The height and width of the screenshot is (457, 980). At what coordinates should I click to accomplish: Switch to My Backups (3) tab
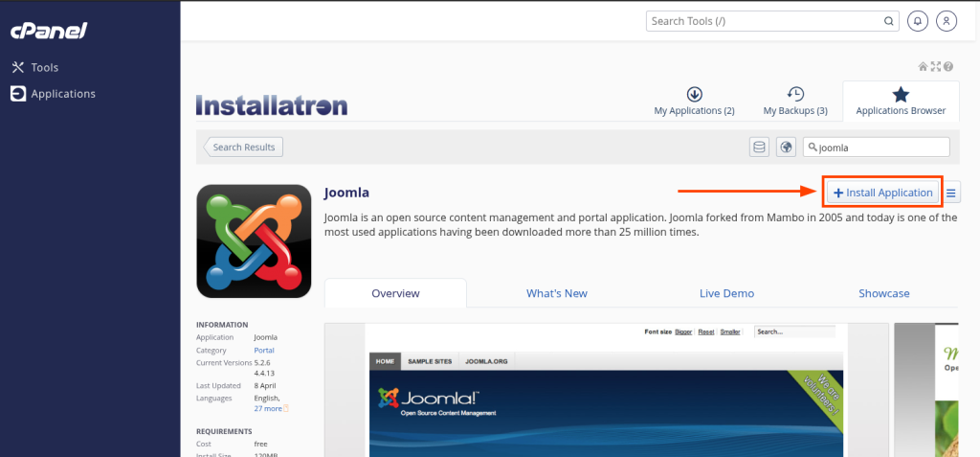click(795, 102)
